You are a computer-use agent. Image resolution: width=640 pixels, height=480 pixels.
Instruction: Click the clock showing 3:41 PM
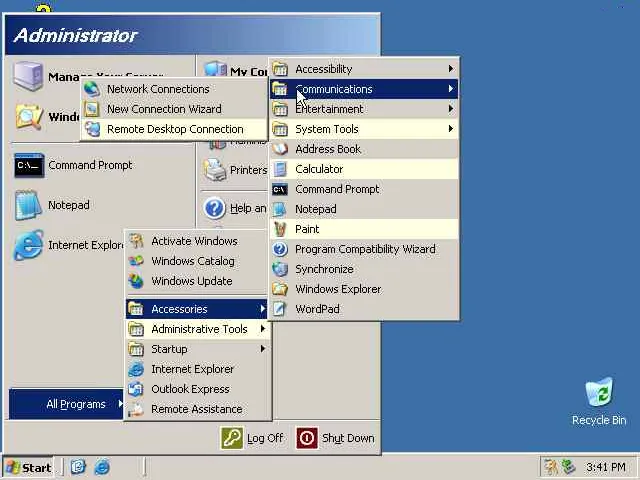(x=606, y=467)
